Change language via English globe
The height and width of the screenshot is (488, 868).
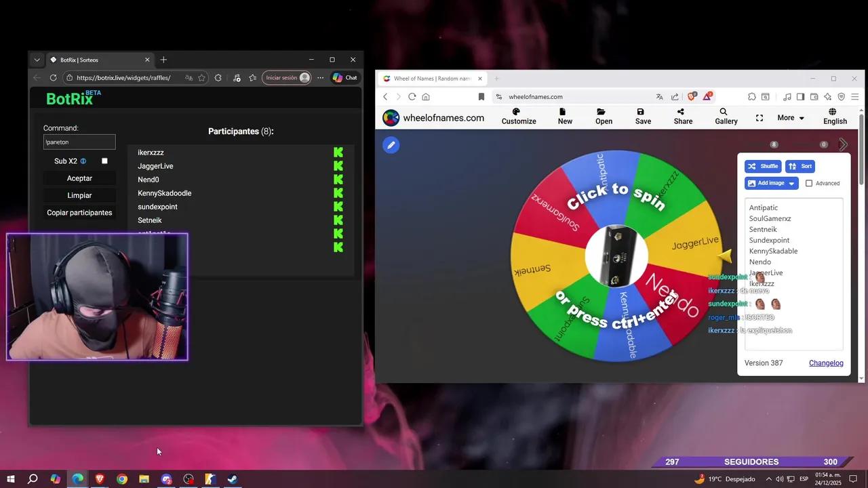coord(835,117)
